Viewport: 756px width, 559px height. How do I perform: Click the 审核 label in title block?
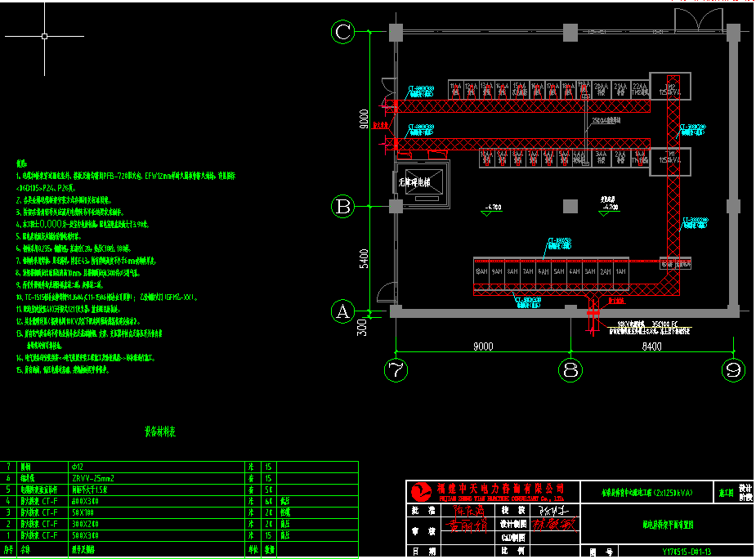pyautogui.click(x=423, y=531)
